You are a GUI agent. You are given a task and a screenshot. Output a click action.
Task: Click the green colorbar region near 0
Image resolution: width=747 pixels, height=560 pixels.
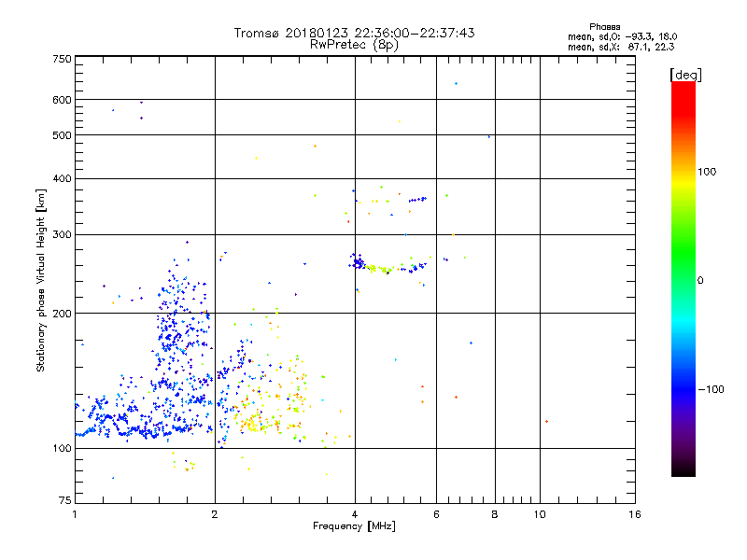(x=684, y=280)
